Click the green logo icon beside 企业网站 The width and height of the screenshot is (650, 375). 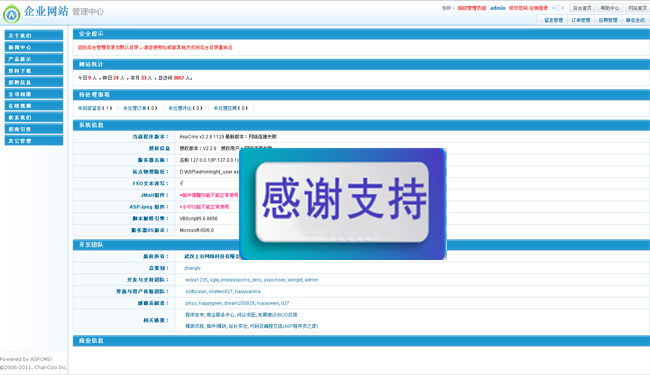11,14
